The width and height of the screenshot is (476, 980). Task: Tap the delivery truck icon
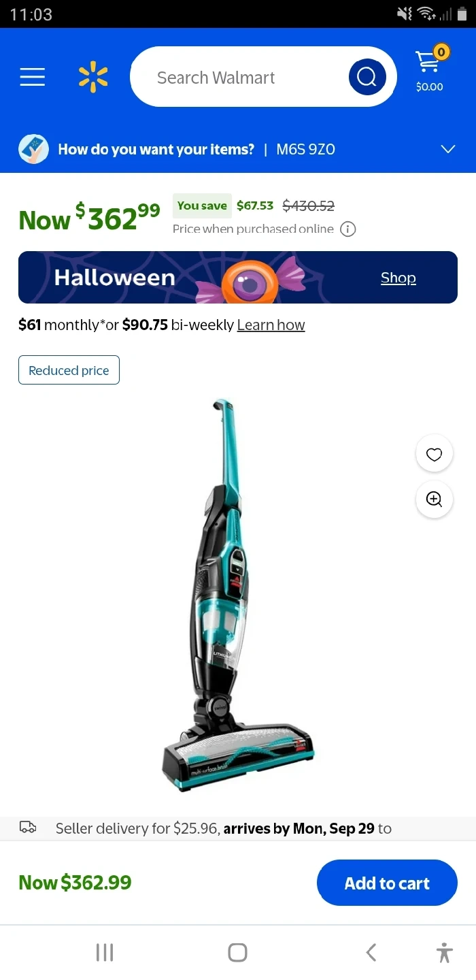(28, 828)
